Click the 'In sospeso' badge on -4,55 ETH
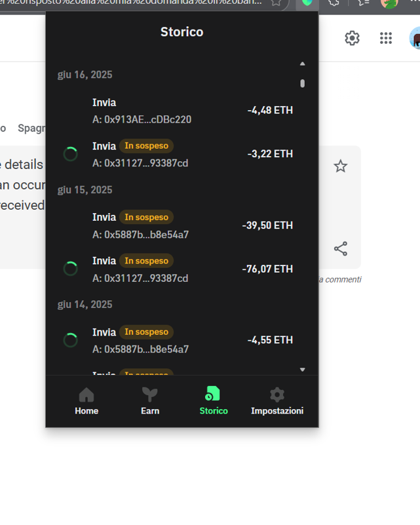Screen dimensions: 420x525 146,332
